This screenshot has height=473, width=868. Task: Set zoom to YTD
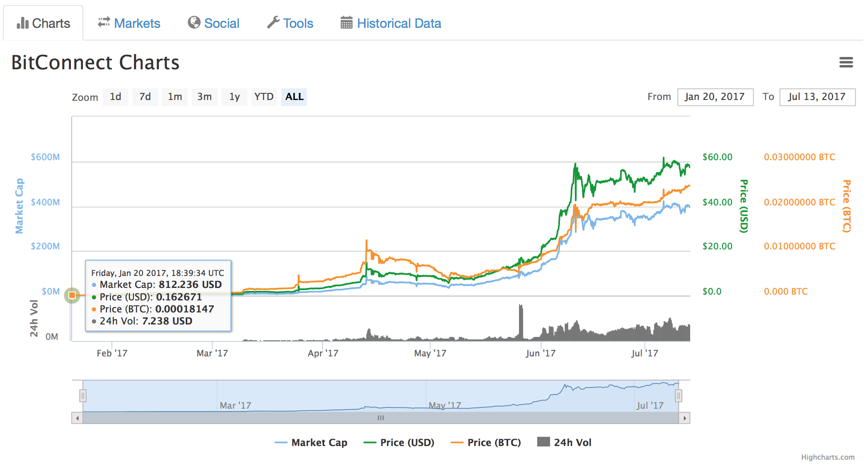click(x=264, y=97)
